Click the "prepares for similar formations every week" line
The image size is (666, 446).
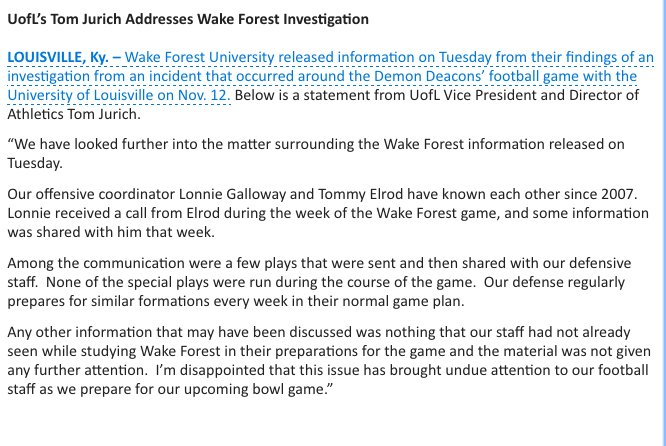tap(236, 302)
